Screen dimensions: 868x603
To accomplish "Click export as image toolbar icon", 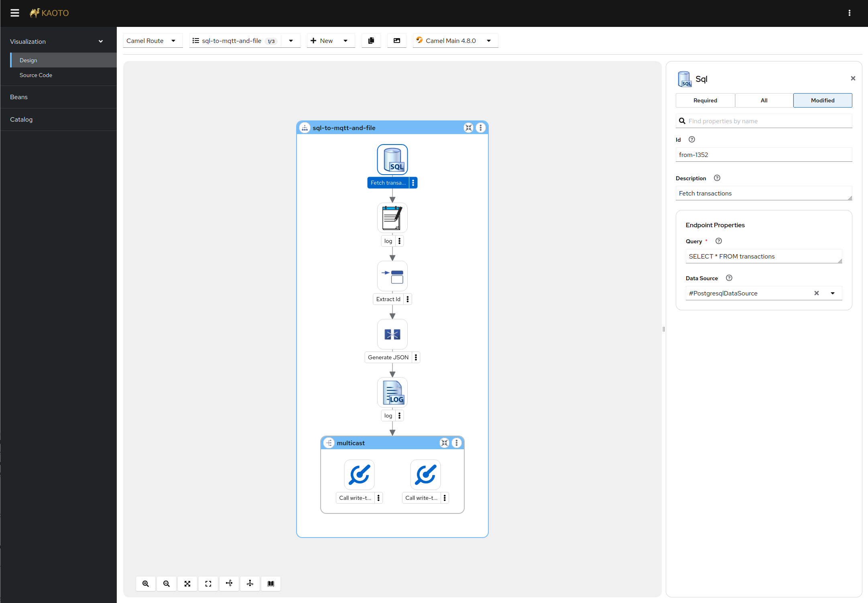I will [x=396, y=41].
